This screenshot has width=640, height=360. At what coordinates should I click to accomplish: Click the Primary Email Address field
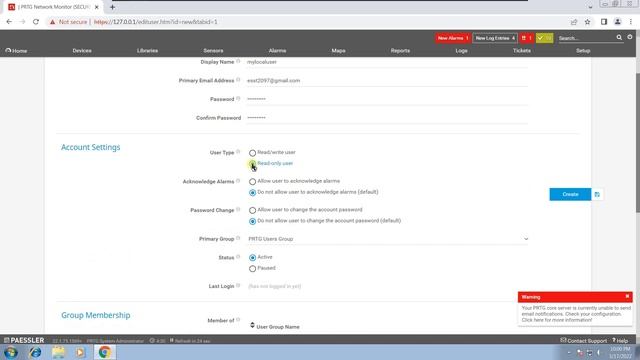(x=387, y=80)
